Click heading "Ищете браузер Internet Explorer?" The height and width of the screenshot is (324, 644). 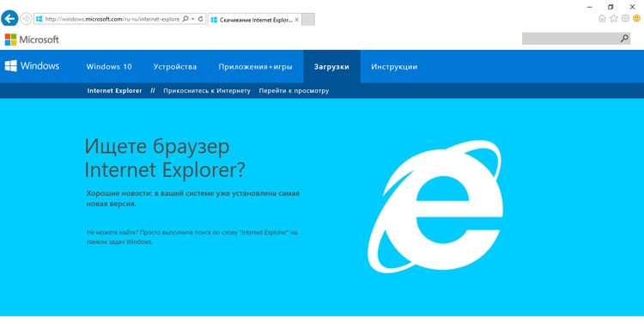click(x=165, y=158)
